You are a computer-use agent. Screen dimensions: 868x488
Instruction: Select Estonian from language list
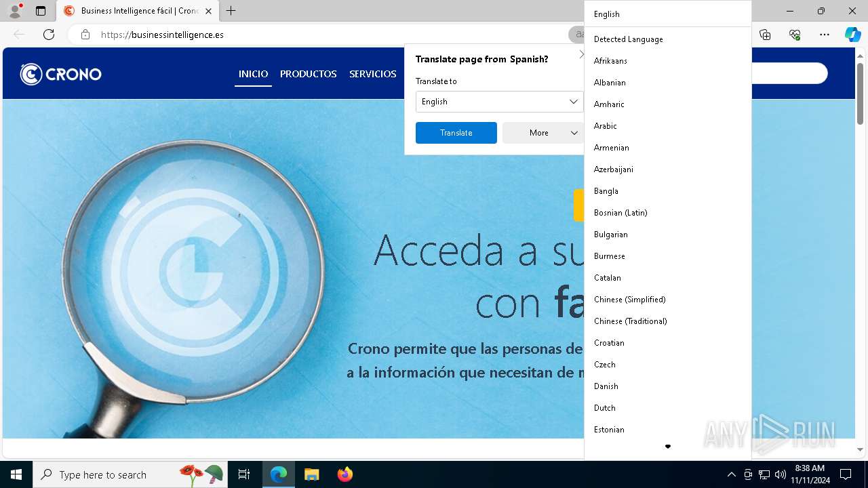668,430
